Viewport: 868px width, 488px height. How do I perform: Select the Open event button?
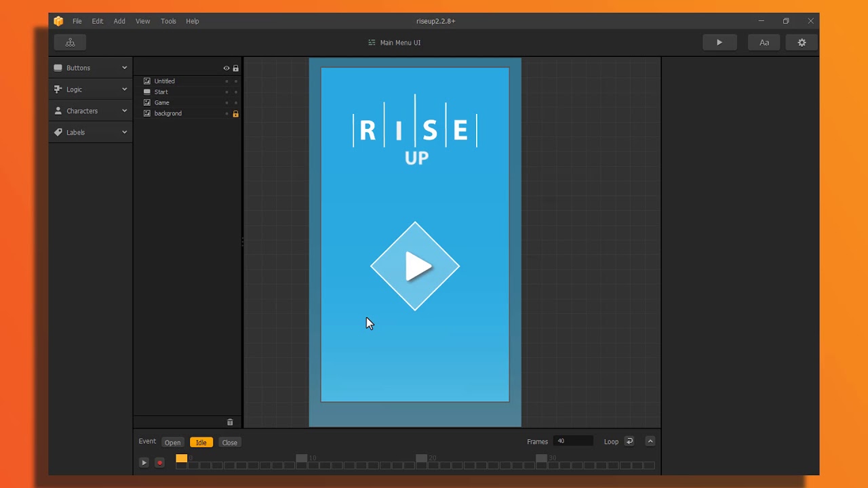click(x=172, y=443)
